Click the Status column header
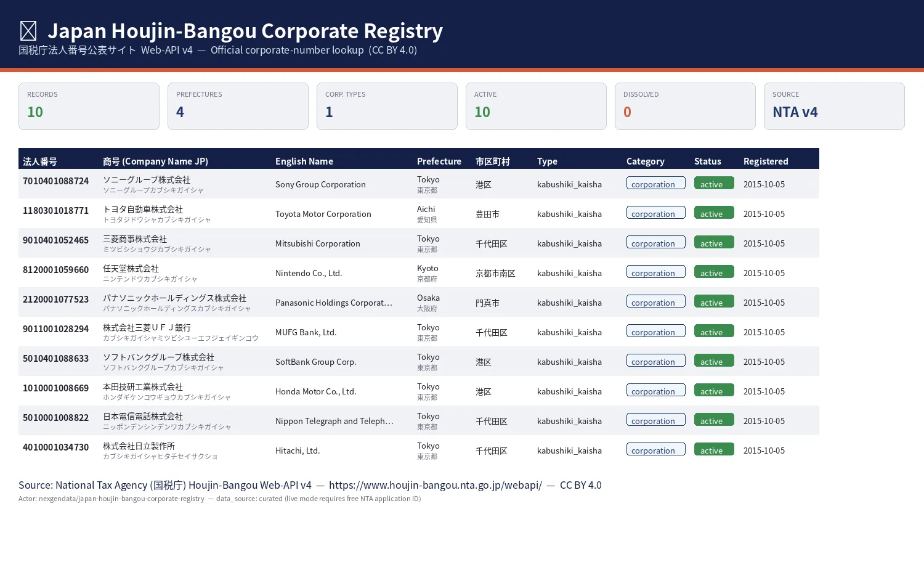This screenshot has width=924, height=567. click(708, 161)
